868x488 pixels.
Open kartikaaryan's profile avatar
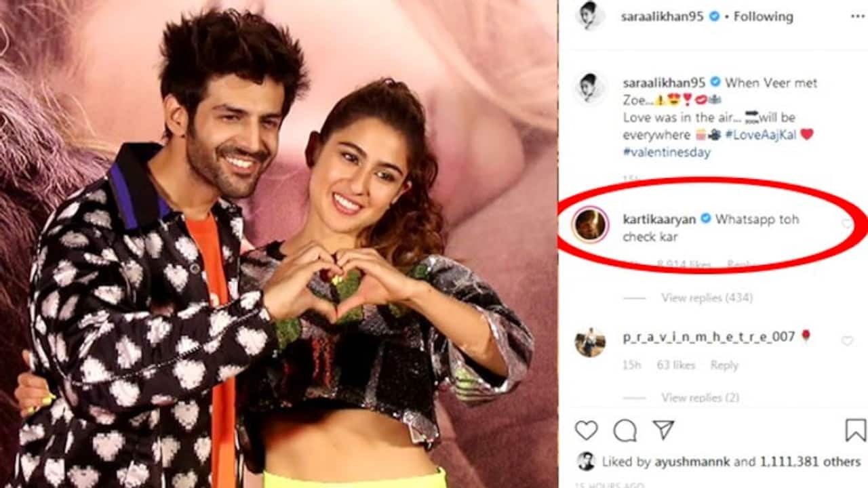tap(589, 226)
